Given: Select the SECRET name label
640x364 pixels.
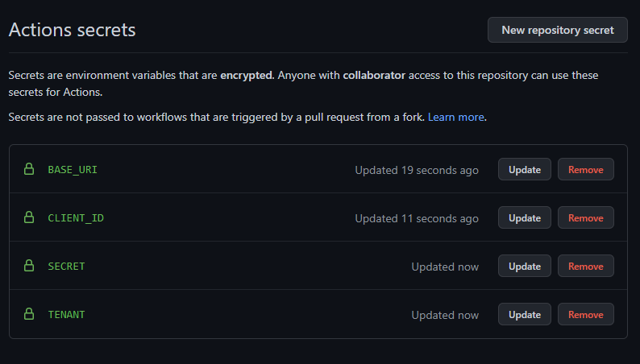Looking at the screenshot, I should (x=67, y=267).
